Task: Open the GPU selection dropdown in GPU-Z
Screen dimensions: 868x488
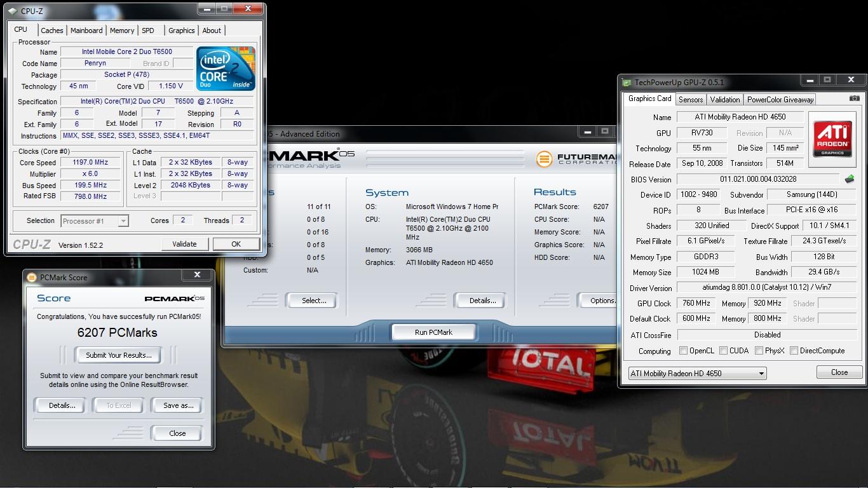Action: (x=697, y=374)
